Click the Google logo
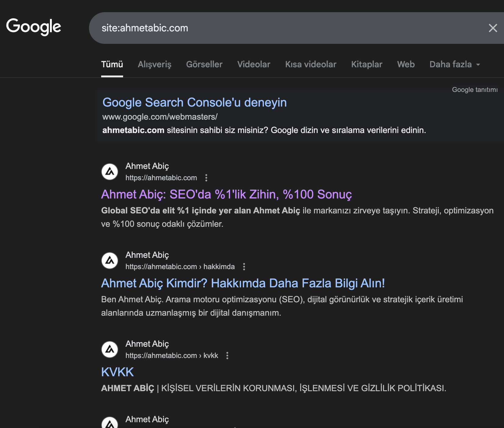 pos(34,27)
